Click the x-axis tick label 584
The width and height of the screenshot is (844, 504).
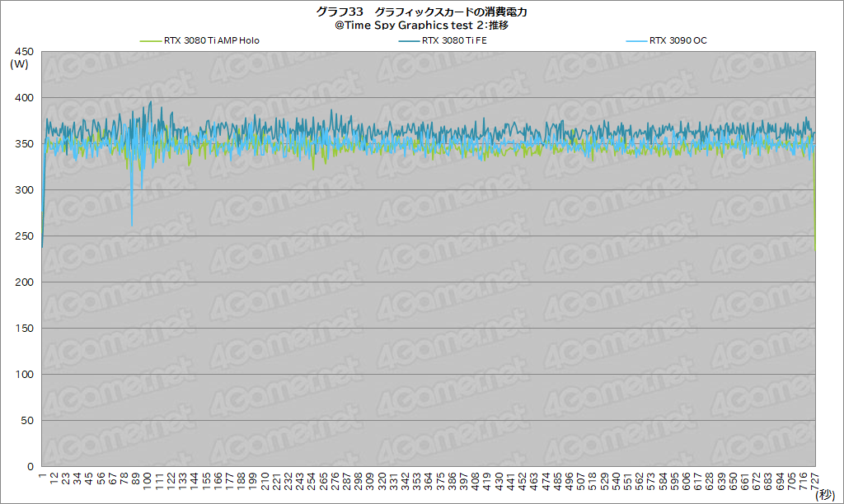(663, 481)
